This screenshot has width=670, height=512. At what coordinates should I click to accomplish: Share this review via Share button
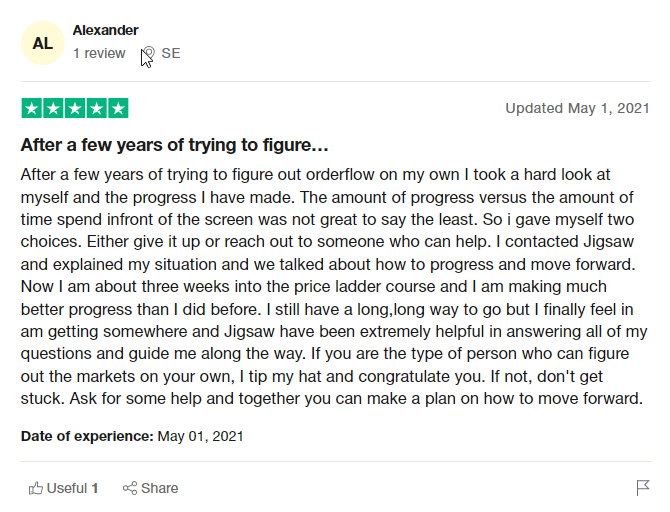(x=150, y=488)
